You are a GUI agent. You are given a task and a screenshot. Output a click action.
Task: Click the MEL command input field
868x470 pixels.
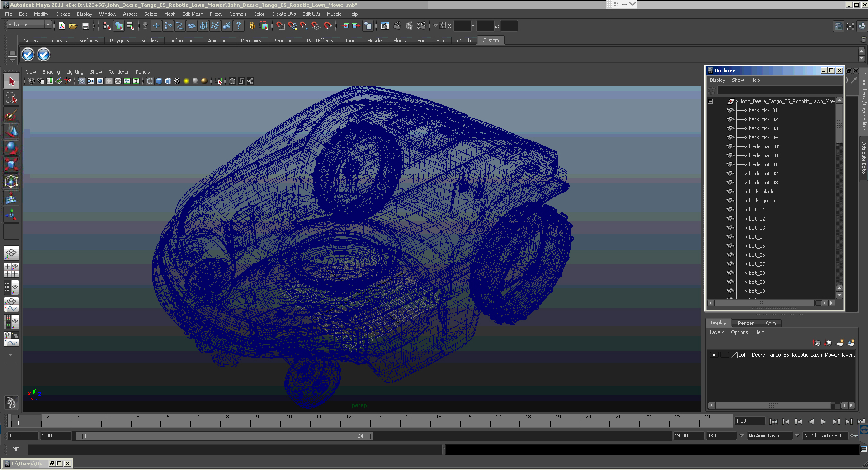click(235, 450)
